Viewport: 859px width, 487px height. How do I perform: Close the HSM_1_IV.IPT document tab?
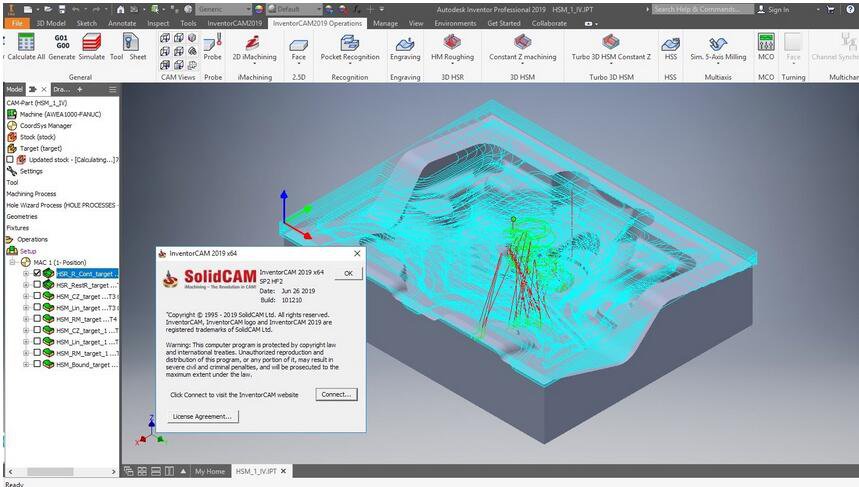[x=283, y=471]
